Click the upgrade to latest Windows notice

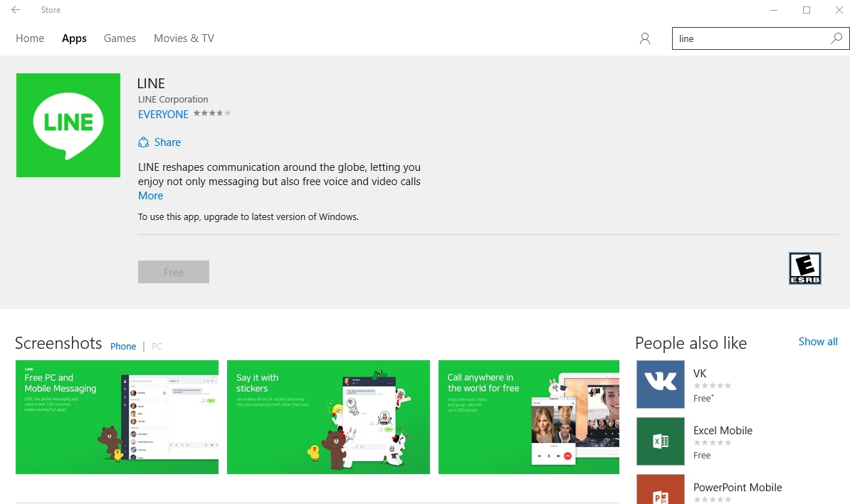coord(248,217)
